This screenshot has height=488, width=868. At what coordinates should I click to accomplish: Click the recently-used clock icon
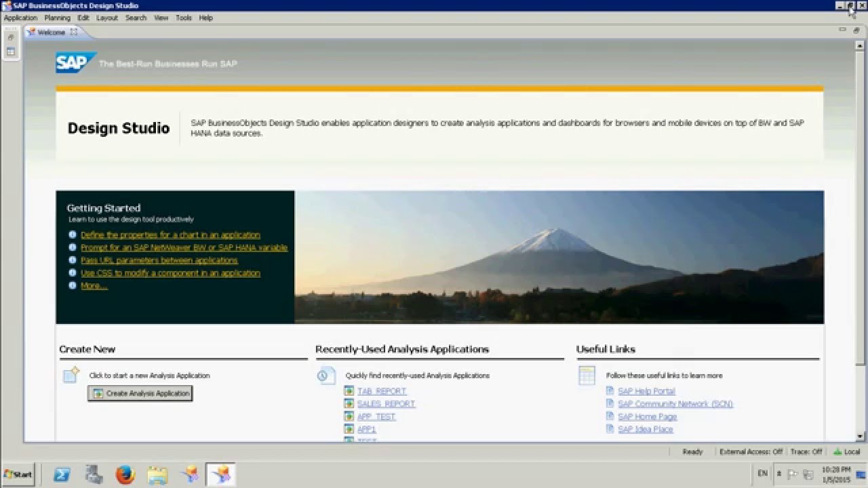326,375
